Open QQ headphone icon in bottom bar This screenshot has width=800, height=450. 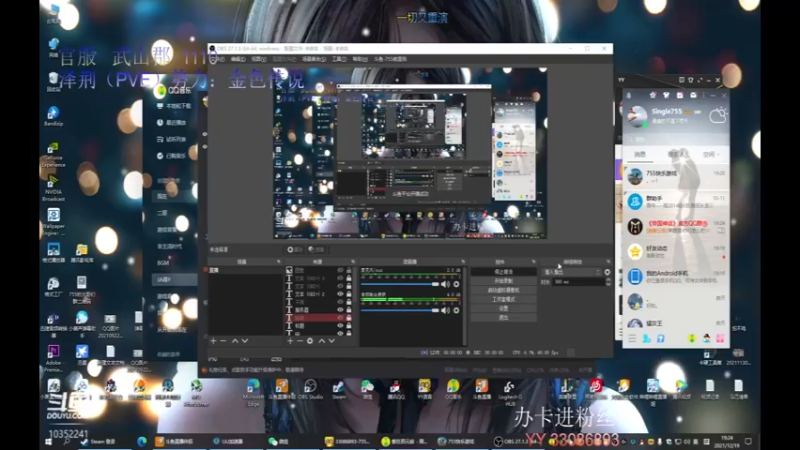coord(661,338)
